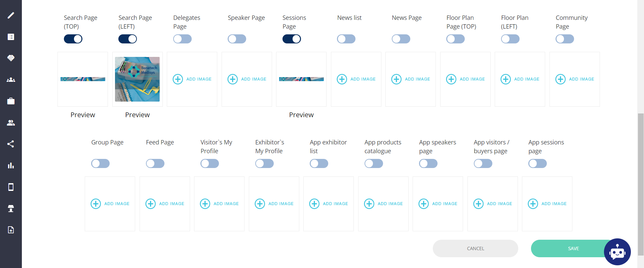Open the bar chart statistics icon
Screen dimensions: 644x268
point(11,166)
